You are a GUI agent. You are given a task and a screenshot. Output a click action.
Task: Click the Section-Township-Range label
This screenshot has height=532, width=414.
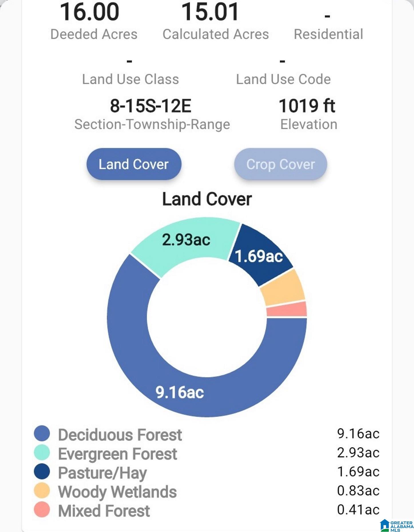coord(152,125)
